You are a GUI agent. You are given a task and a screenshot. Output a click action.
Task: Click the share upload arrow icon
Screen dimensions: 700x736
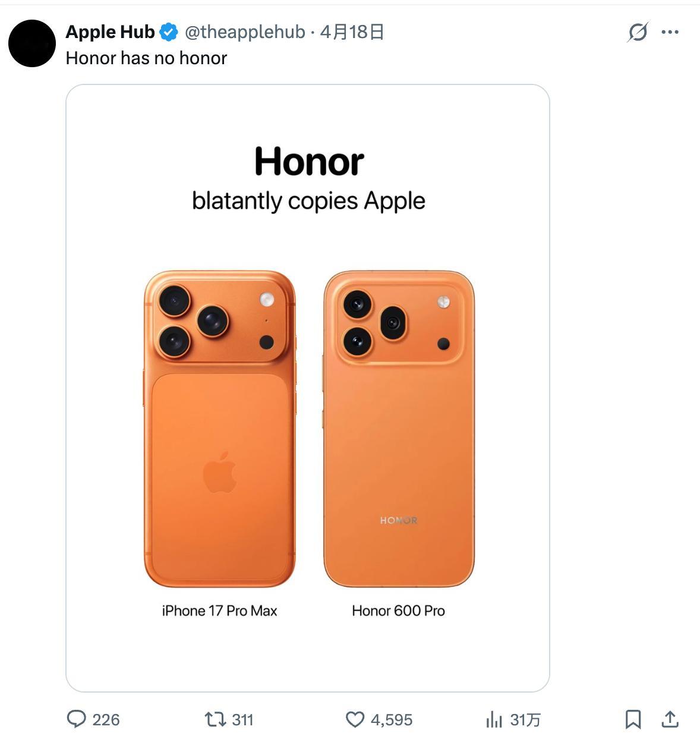[670, 719]
